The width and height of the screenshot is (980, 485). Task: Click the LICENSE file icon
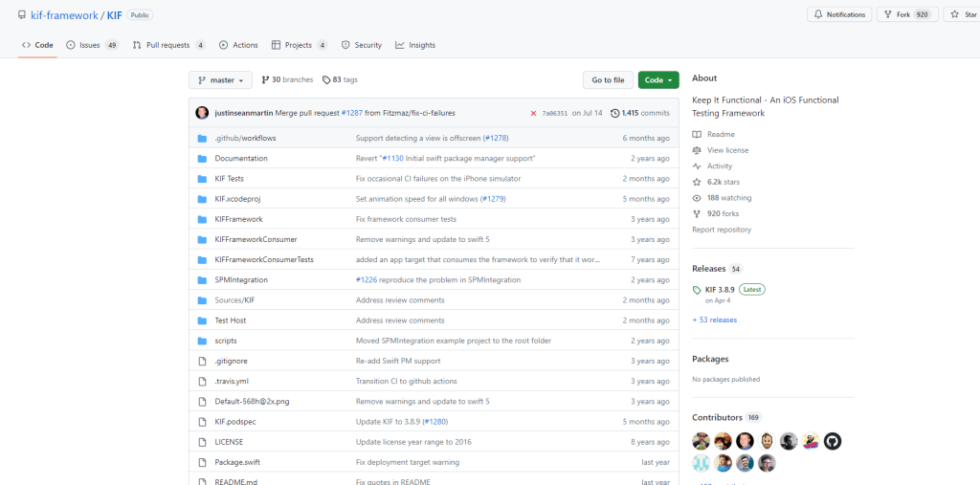pyautogui.click(x=202, y=442)
